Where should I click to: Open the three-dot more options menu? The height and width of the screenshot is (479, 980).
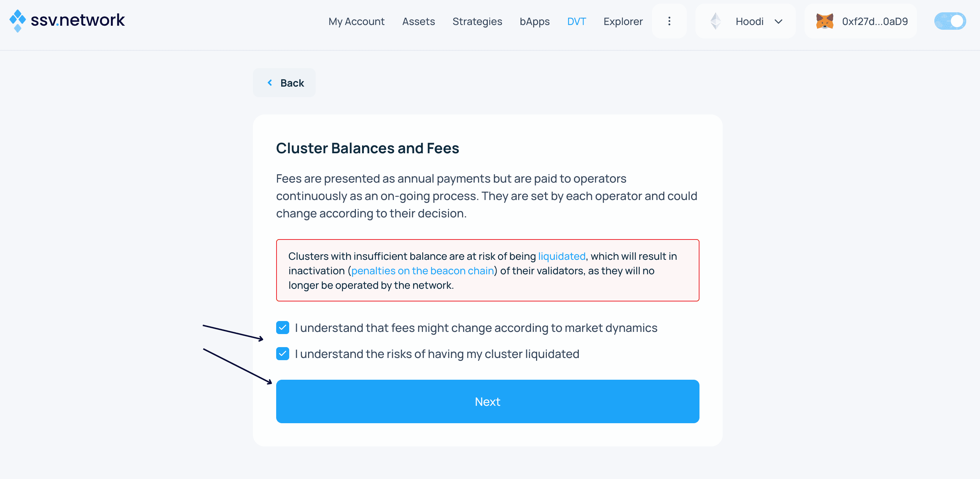pyautogui.click(x=669, y=21)
